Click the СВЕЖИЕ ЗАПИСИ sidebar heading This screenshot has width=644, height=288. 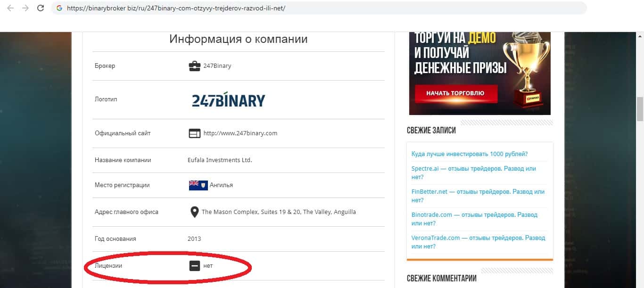[431, 130]
